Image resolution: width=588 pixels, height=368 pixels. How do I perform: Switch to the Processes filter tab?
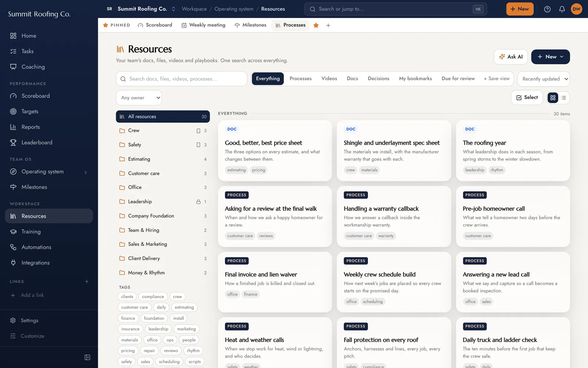(x=301, y=79)
